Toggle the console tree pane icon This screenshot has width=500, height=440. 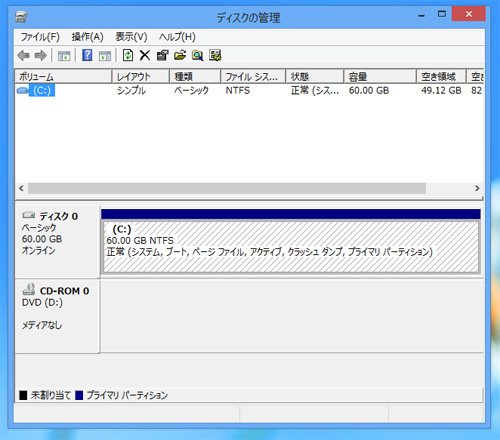click(64, 56)
